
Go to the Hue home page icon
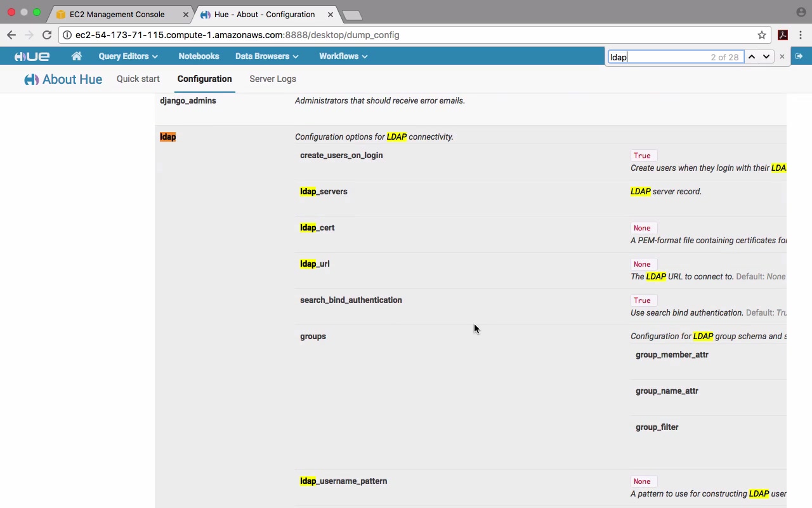coord(77,57)
